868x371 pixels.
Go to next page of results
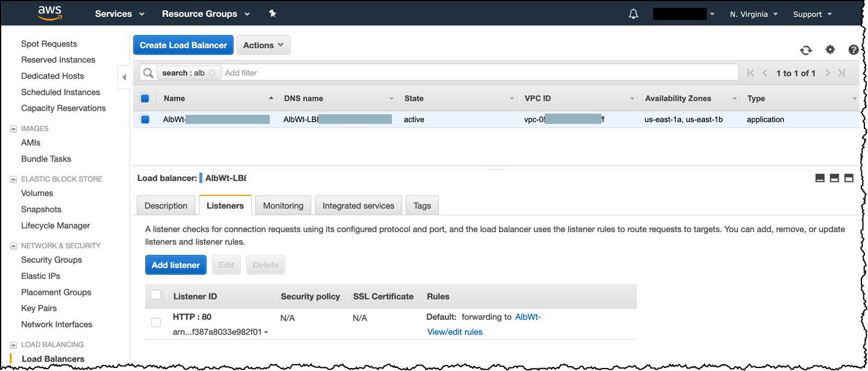tap(828, 73)
